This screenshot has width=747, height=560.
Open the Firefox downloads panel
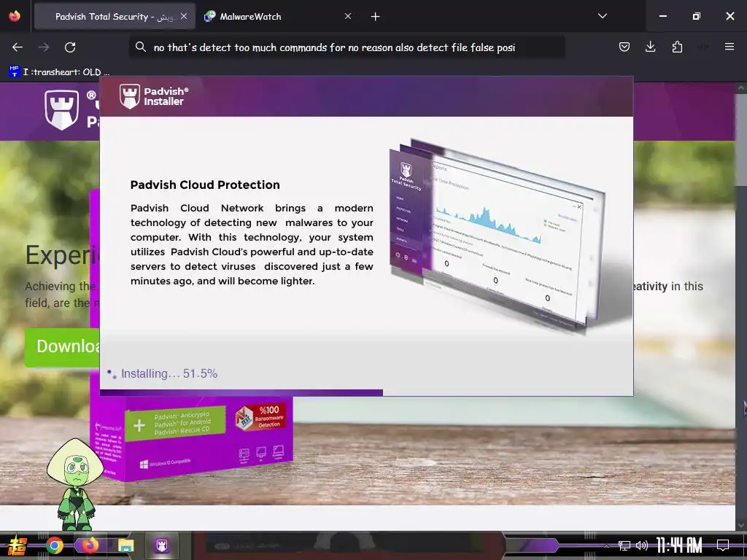pos(650,47)
